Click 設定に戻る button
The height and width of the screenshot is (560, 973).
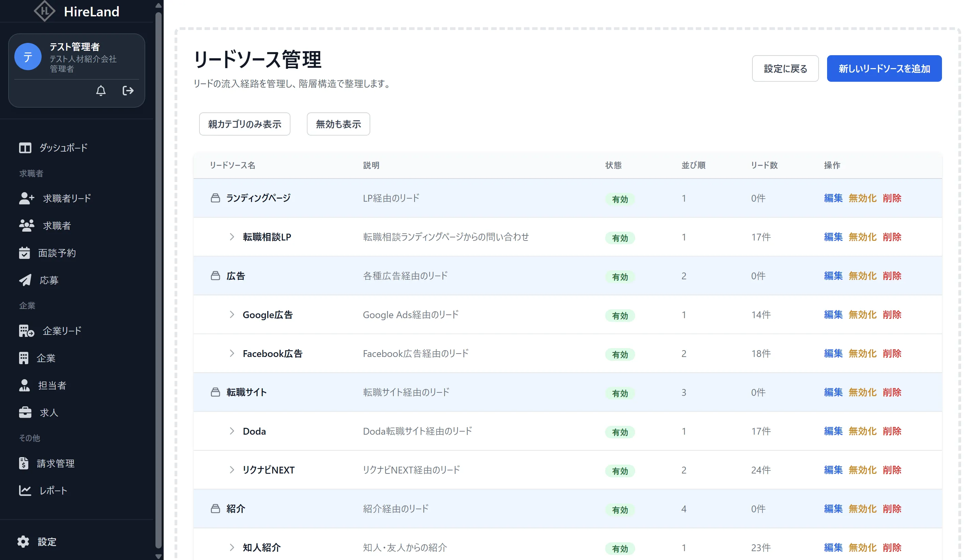click(785, 68)
